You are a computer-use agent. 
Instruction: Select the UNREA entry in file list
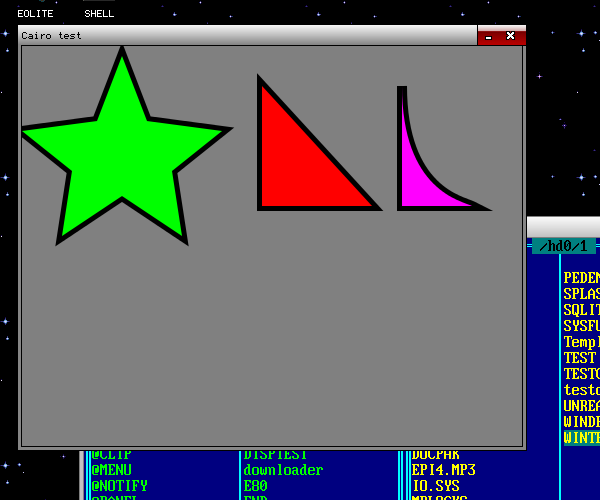tap(581, 406)
